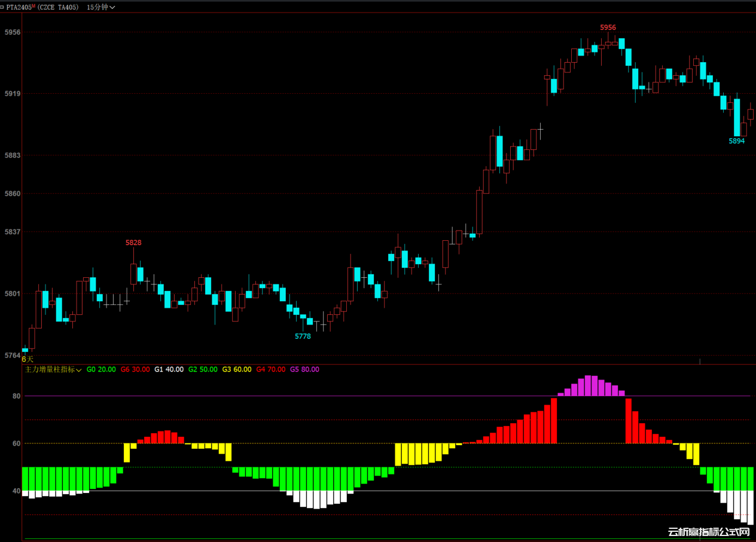This screenshot has width=756, height=542.
Task: Click the 5883 price axis label
Action: click(12, 155)
